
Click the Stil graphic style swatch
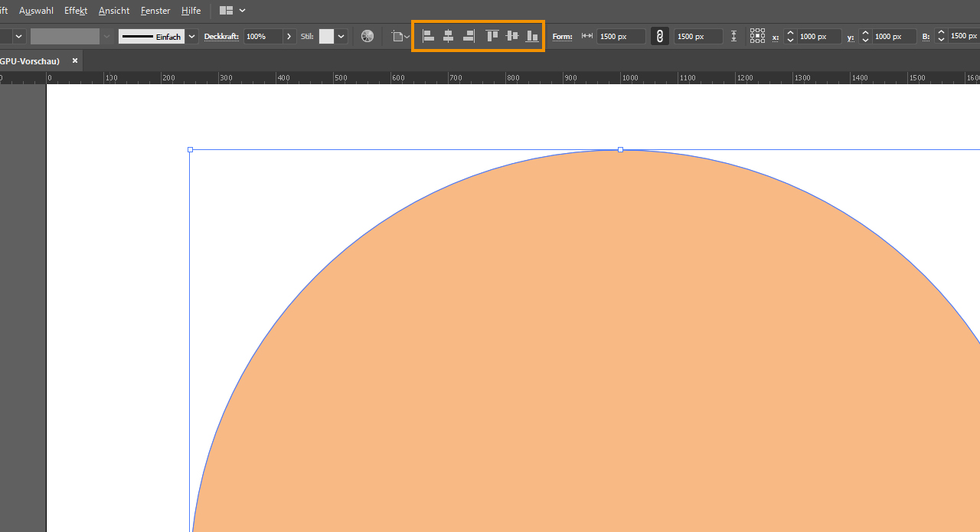[327, 36]
